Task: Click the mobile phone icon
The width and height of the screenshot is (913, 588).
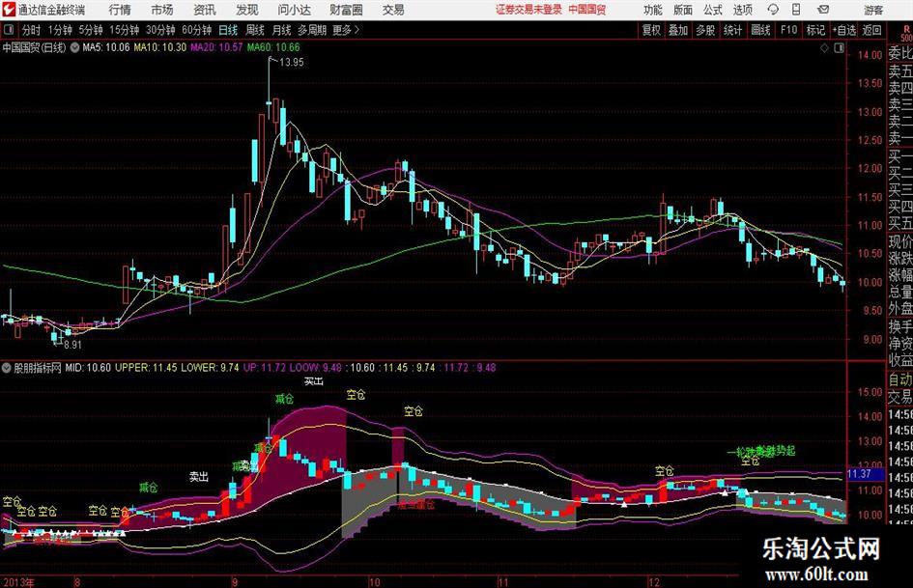Action: [x=796, y=10]
